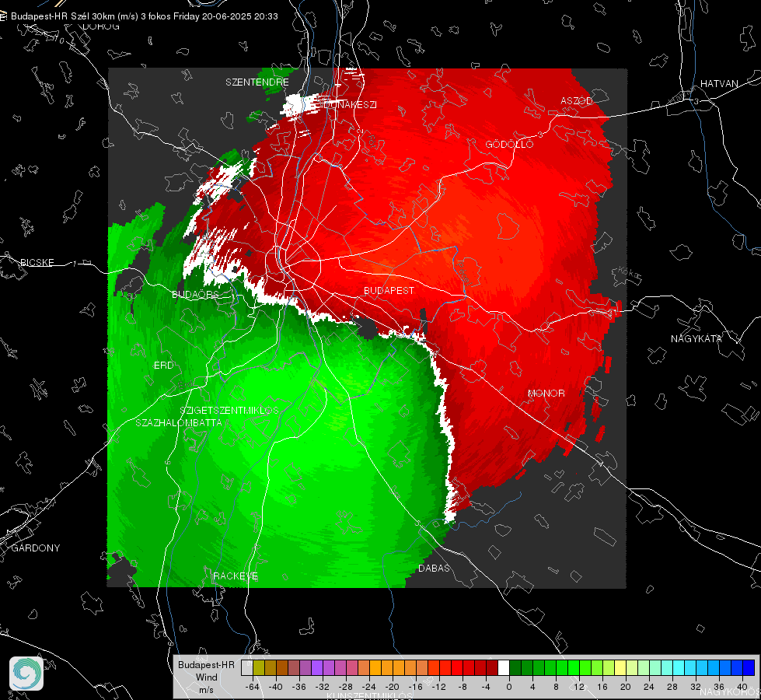Viewport: 761px width, 700px height.
Task: Click the MONOR town label
Action: coord(546,393)
